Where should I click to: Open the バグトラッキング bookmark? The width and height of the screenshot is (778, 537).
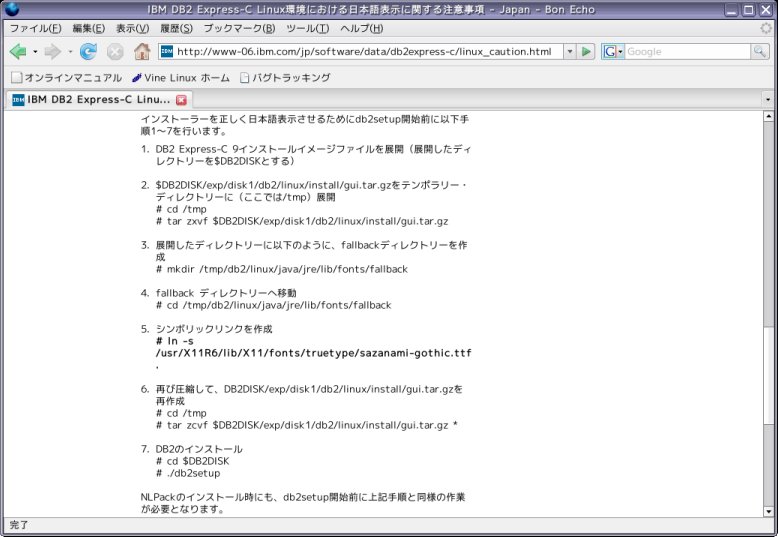click(x=285, y=77)
